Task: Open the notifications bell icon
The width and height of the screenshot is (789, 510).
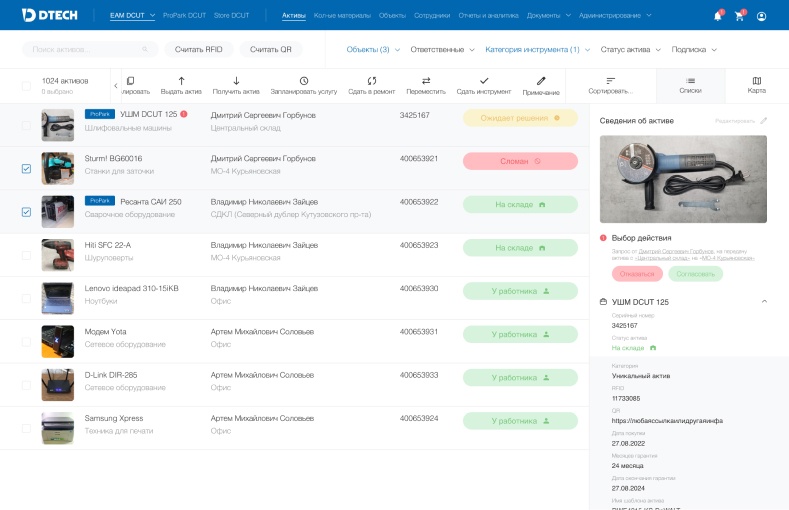Action: (x=717, y=16)
